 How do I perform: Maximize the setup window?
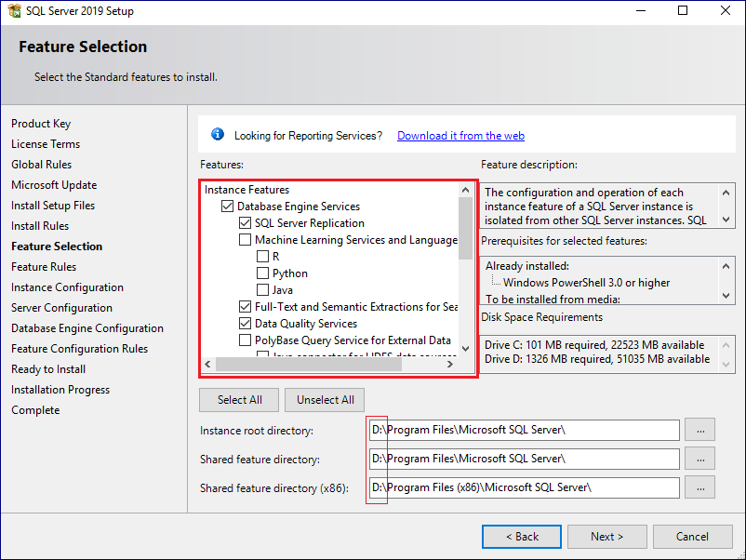tap(683, 10)
